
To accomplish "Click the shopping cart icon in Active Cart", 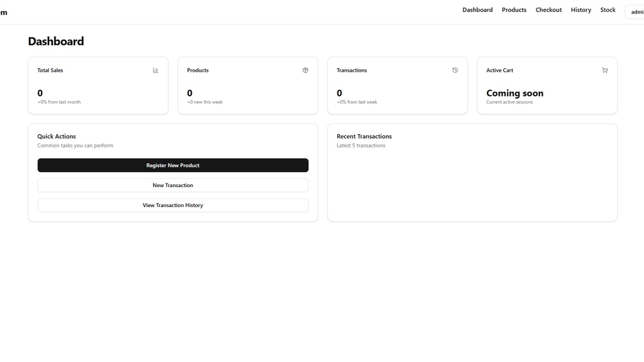I will pyautogui.click(x=604, y=70).
